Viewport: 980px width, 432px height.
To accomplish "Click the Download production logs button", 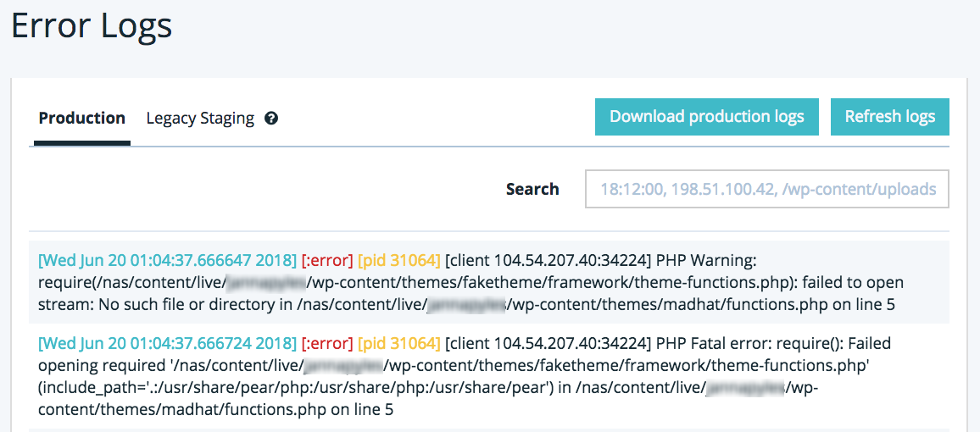I will click(x=706, y=117).
